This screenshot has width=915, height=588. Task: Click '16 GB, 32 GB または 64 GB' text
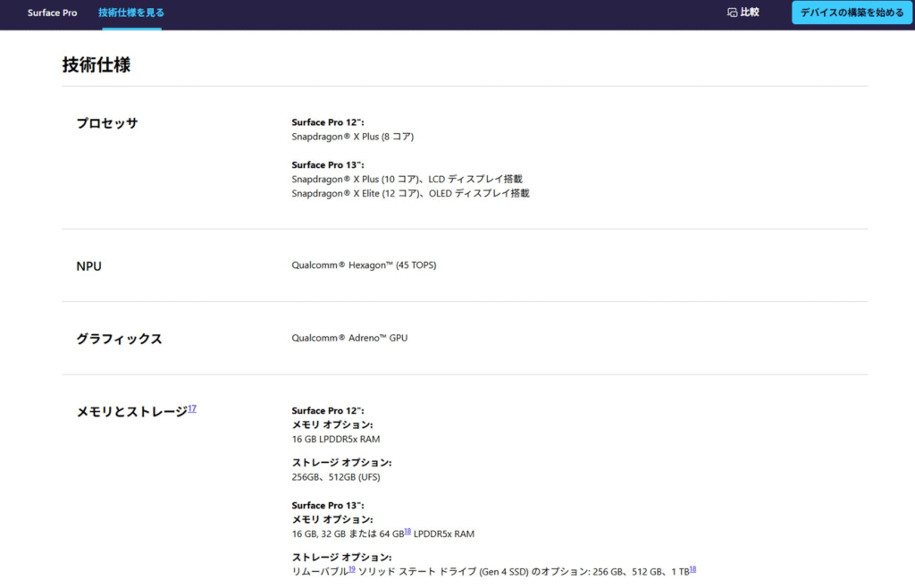point(348,533)
